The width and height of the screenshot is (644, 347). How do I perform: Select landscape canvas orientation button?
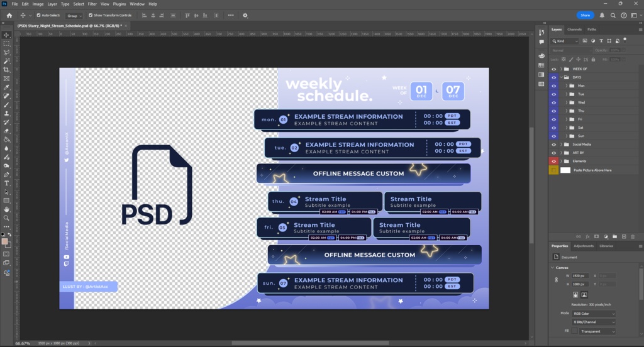tap(584, 295)
